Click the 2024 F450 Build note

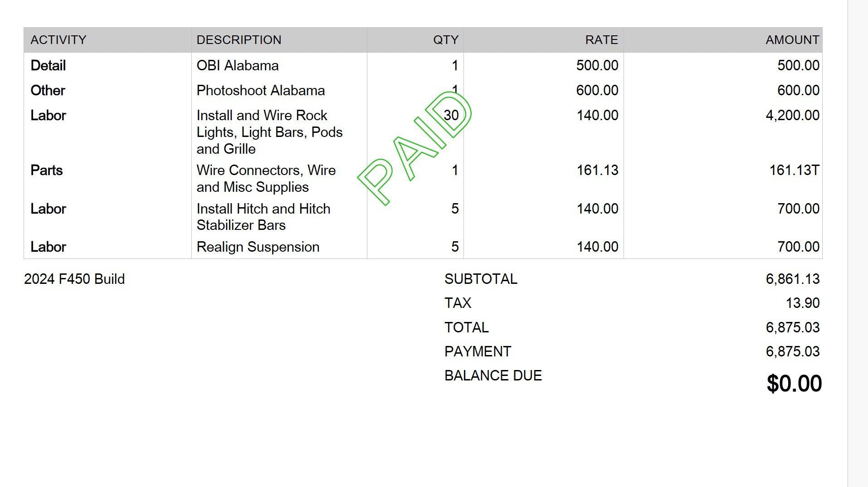[74, 279]
